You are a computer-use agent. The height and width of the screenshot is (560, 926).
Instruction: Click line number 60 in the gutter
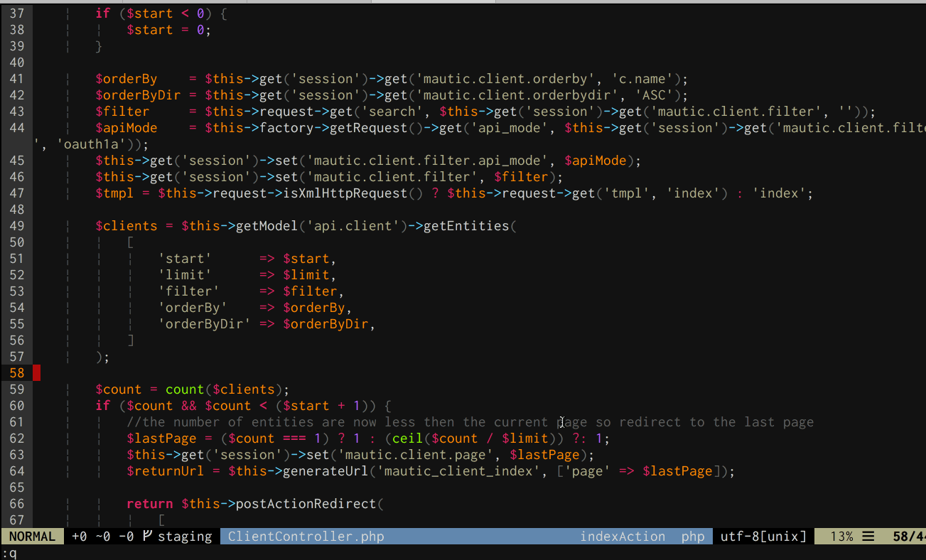tap(17, 406)
